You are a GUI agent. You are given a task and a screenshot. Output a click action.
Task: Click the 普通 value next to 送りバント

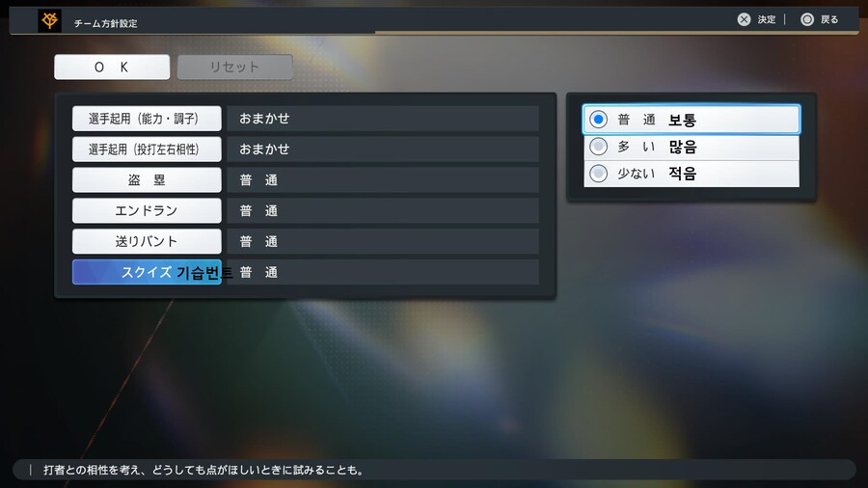click(x=382, y=241)
